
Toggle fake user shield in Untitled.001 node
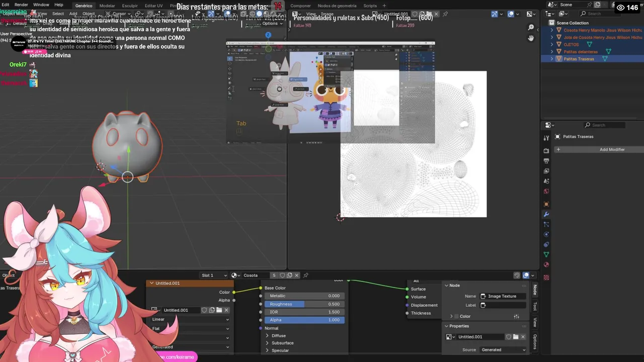pyautogui.click(x=204, y=310)
